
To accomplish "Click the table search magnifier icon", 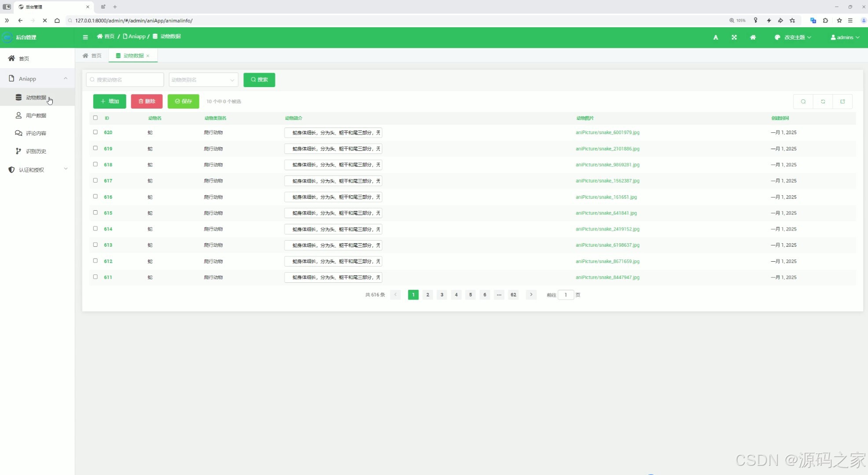I will click(x=803, y=102).
